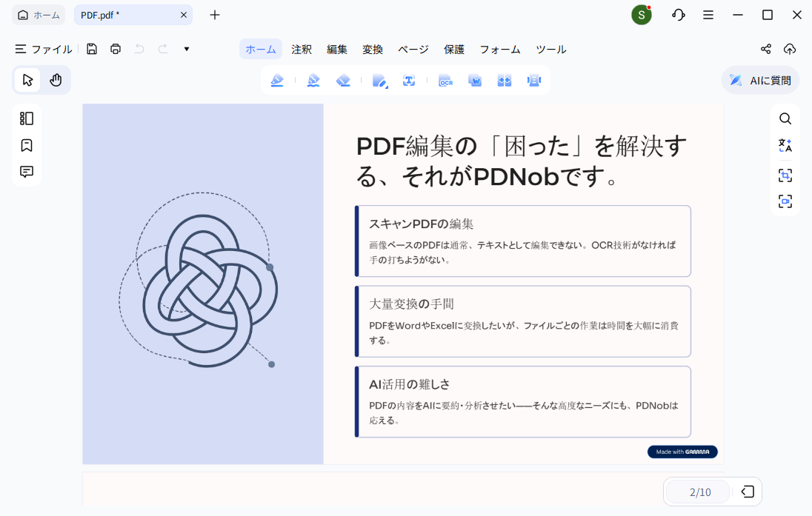Select the wavy underline annotation tool
This screenshot has height=516, width=812.
pos(313,80)
